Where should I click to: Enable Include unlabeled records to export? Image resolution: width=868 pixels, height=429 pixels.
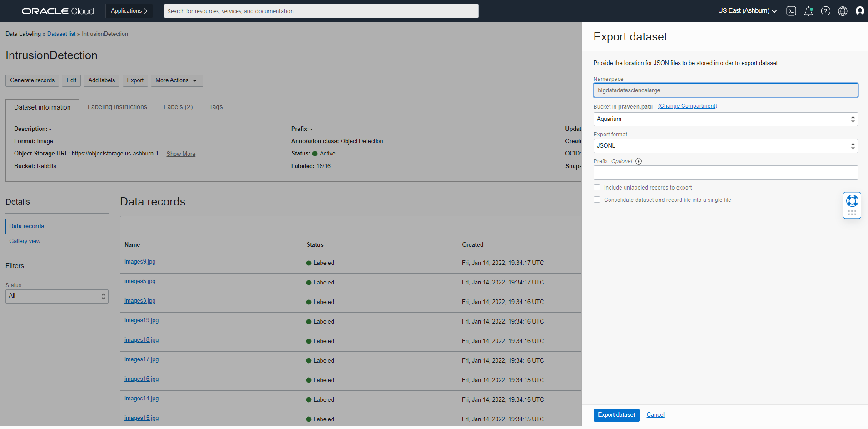pyautogui.click(x=597, y=188)
